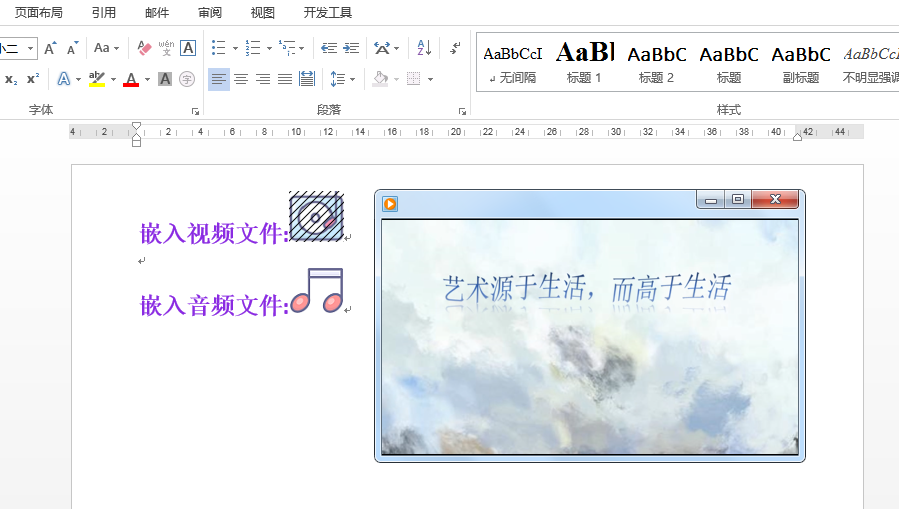
Task: Restore the video player window
Action: pos(738,199)
